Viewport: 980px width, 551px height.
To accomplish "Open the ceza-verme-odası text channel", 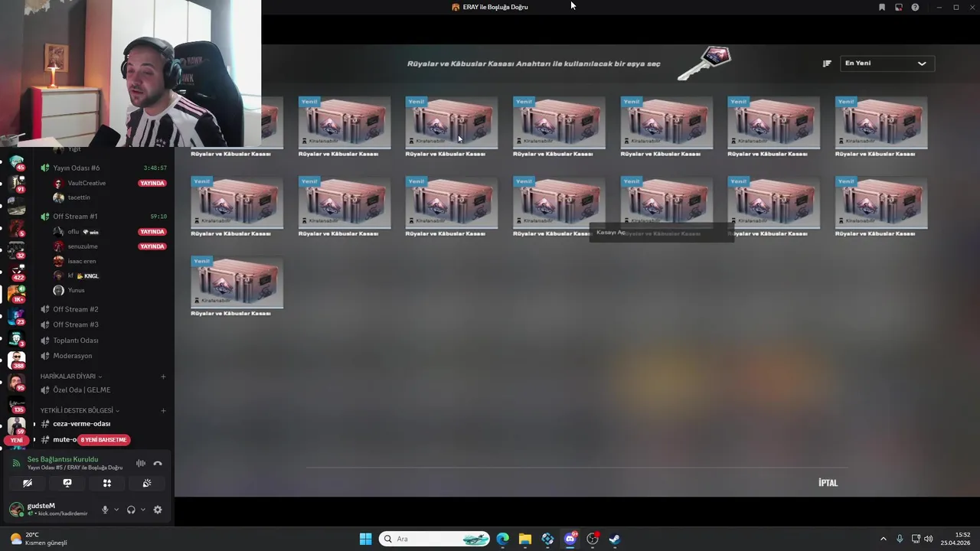I will [103, 424].
